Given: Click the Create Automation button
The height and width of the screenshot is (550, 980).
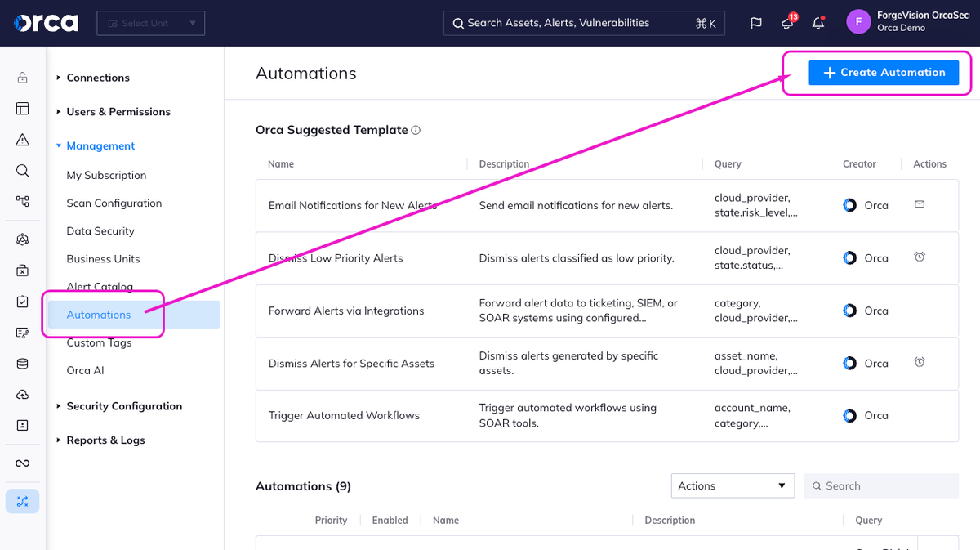Looking at the screenshot, I should 883,72.
